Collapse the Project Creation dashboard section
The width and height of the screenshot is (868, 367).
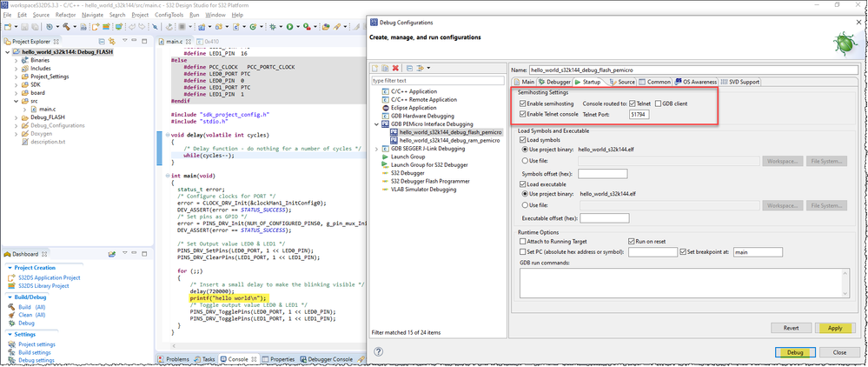pyautogui.click(x=10, y=268)
